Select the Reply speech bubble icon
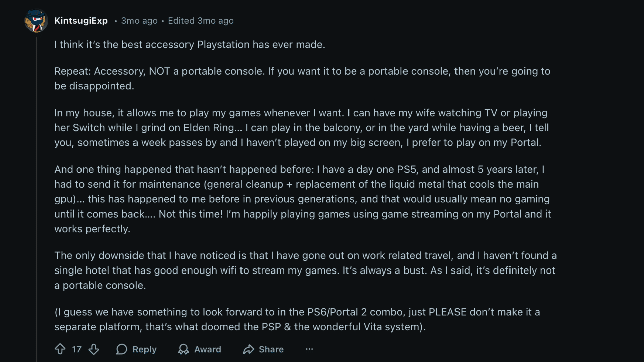The height and width of the screenshot is (362, 644). [x=121, y=349]
